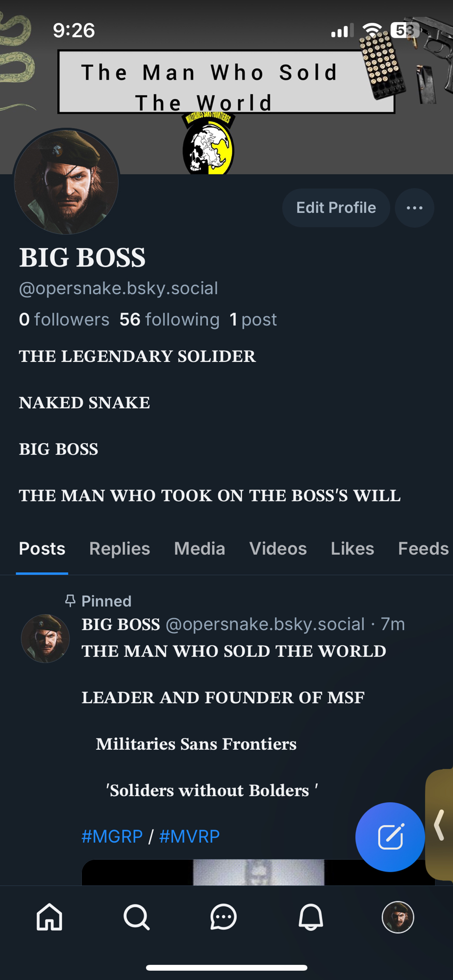Compose a new post with floating button

tap(390, 836)
